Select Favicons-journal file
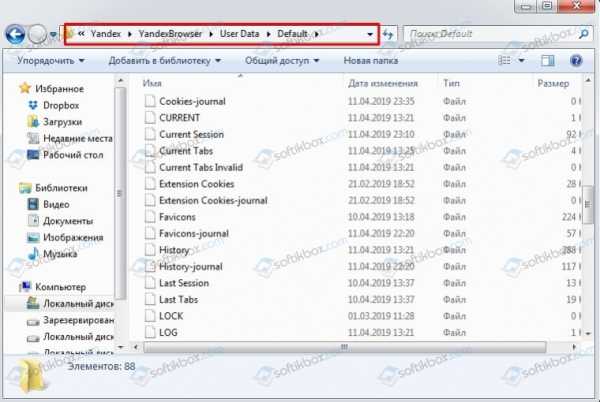This screenshot has height=402, width=600. (194, 233)
